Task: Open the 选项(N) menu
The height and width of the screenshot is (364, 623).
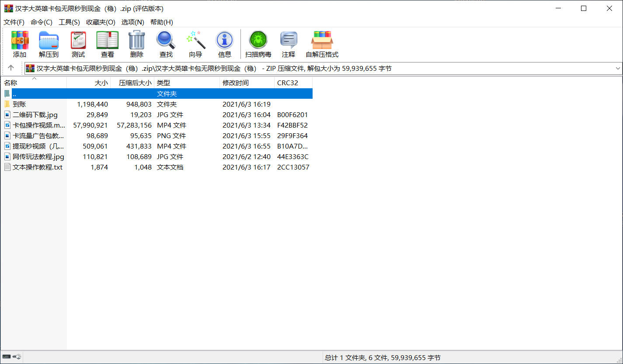Action: [x=132, y=22]
